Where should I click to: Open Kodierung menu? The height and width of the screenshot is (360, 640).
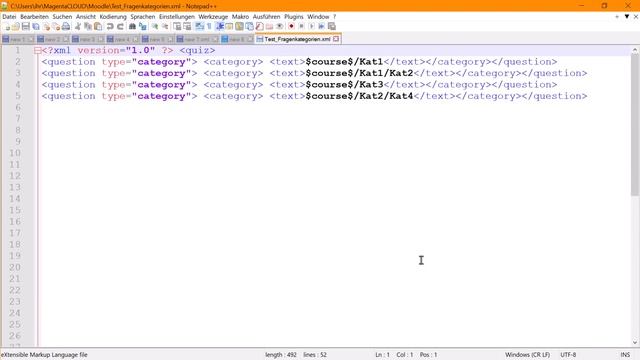coord(113,17)
